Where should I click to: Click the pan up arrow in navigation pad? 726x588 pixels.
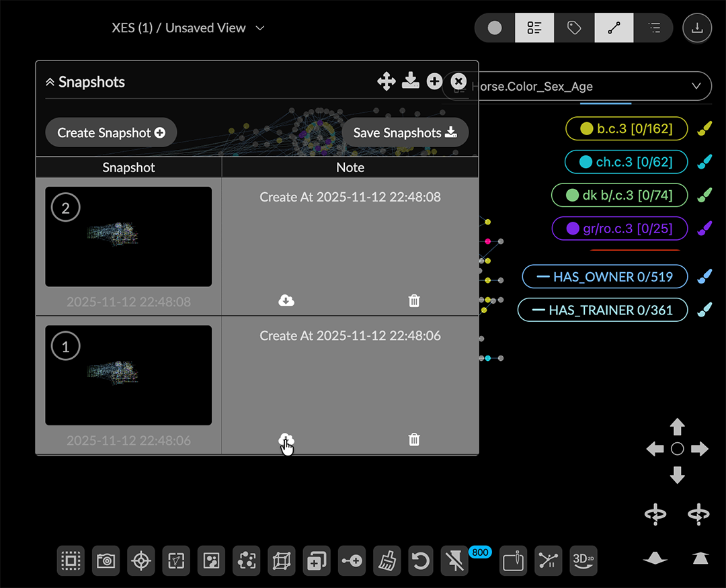pyautogui.click(x=678, y=426)
